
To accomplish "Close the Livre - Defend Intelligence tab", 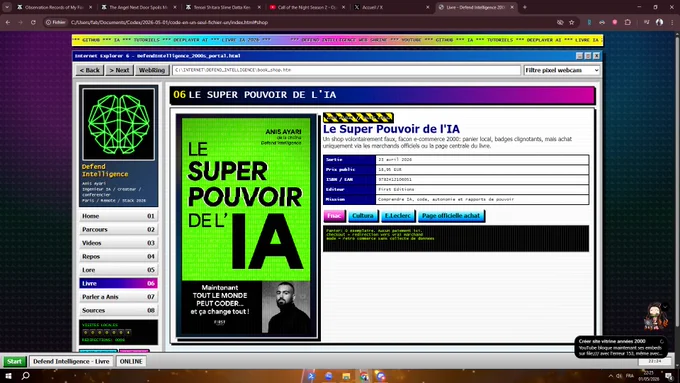I will pos(512,7).
